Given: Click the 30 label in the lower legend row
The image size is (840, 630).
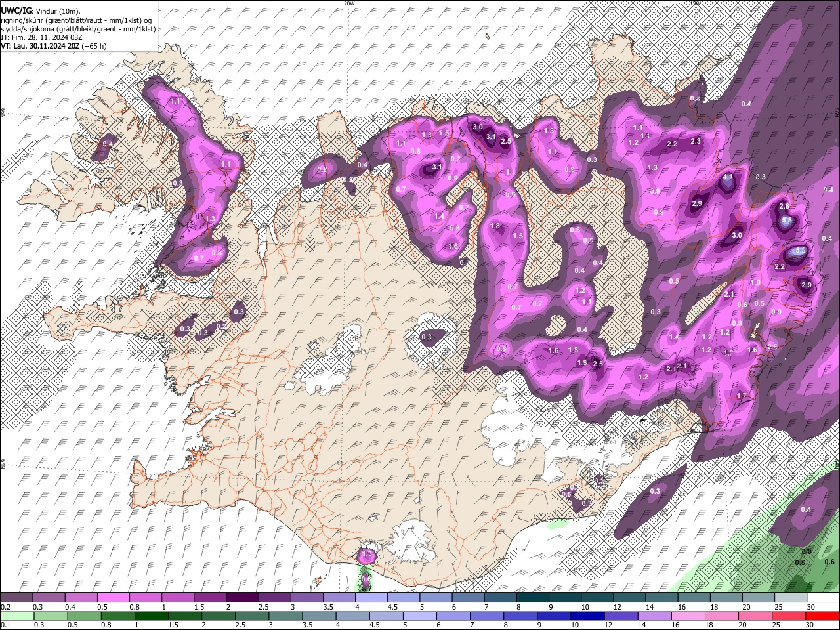Looking at the screenshot, I should click(x=811, y=625).
